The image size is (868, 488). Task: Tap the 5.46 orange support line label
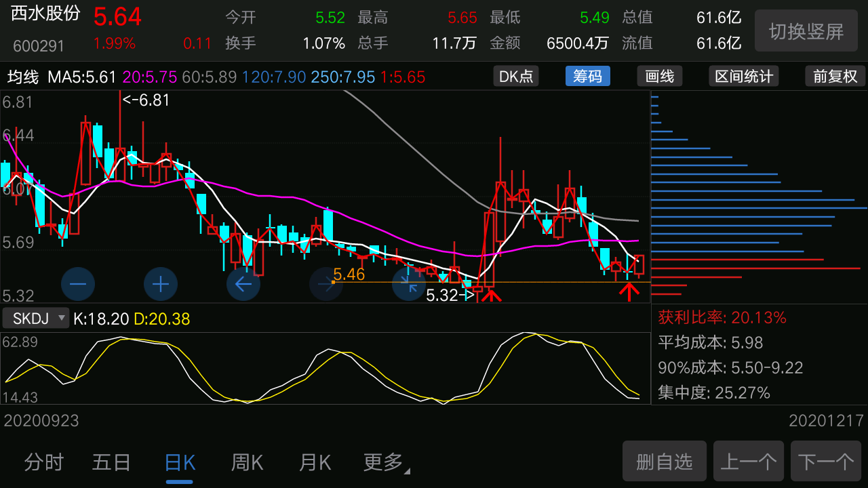[x=349, y=274]
